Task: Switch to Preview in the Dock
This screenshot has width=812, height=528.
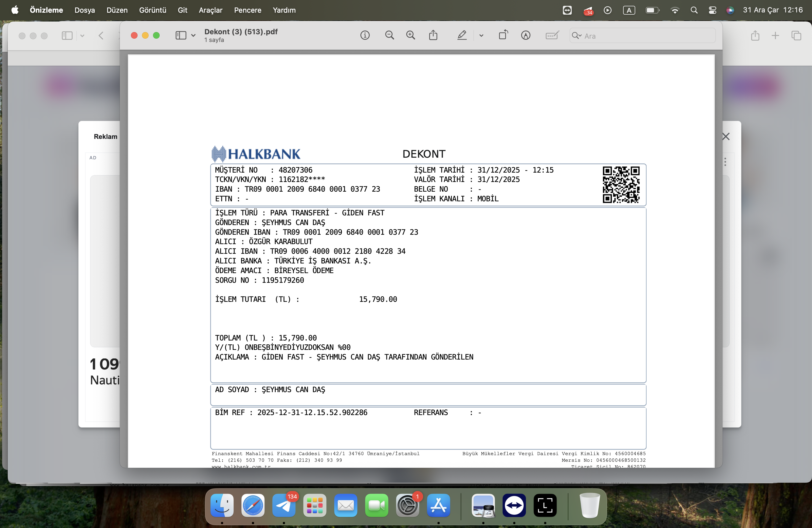Action: (483, 505)
